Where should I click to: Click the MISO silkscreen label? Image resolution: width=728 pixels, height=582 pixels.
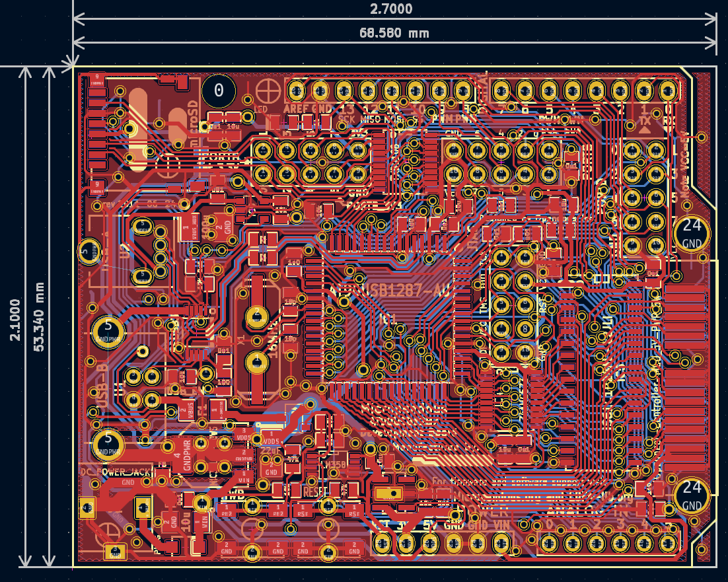tap(370, 120)
